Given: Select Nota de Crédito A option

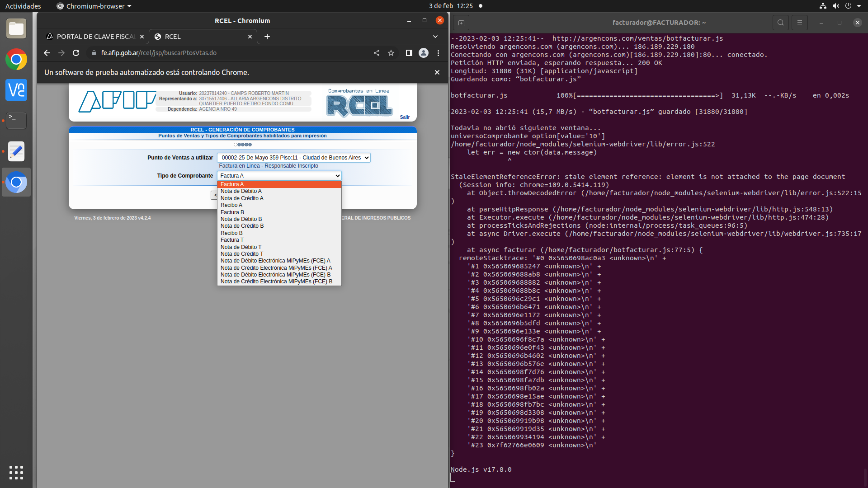Looking at the screenshot, I should (x=279, y=198).
